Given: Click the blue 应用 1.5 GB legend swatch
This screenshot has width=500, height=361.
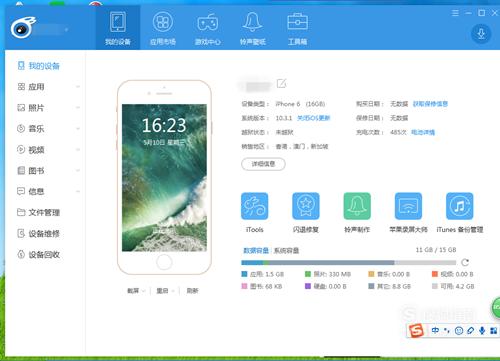Looking at the screenshot, I should coord(244,274).
